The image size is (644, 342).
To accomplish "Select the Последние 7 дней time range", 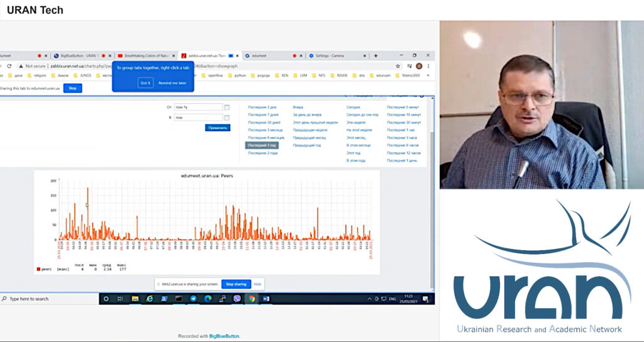I will [x=264, y=115].
